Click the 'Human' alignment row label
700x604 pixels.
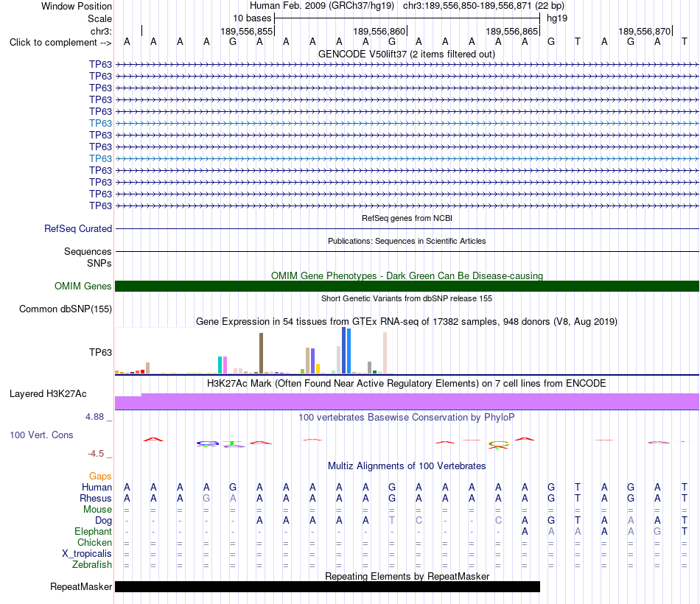(97, 487)
